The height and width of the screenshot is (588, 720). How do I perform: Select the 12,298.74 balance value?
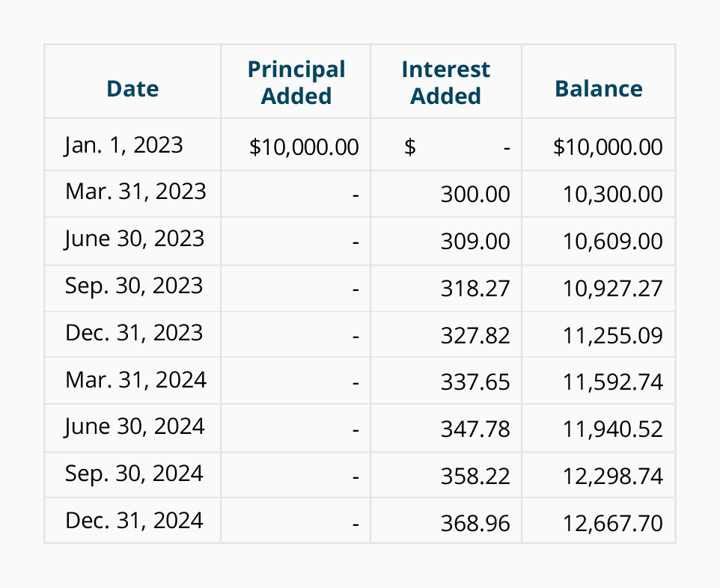point(612,477)
